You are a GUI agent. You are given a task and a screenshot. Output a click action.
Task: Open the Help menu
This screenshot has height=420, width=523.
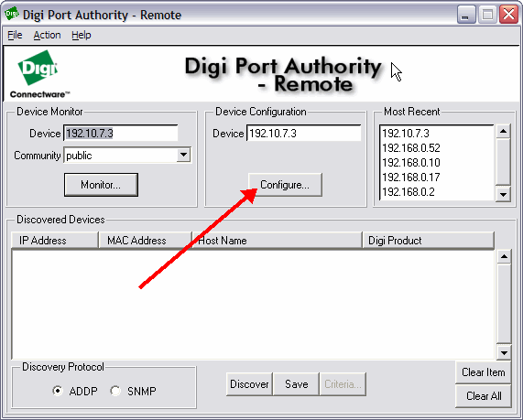click(81, 35)
